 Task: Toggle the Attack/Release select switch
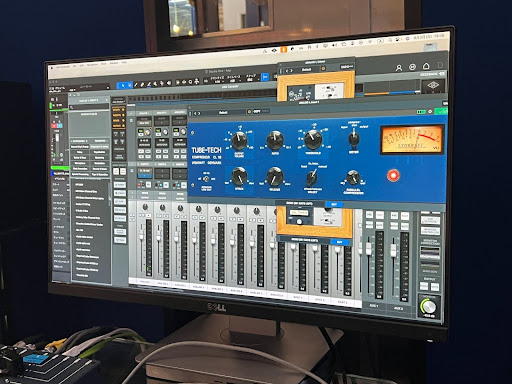(312, 177)
